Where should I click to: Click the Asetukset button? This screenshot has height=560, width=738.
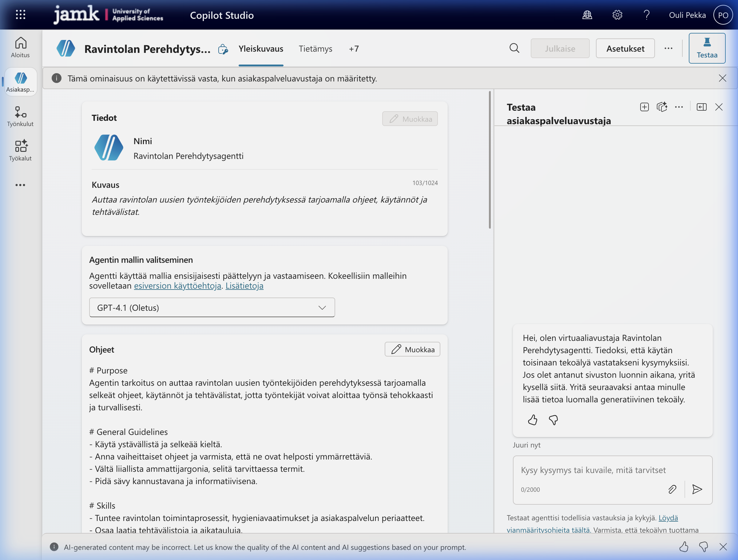coord(625,49)
